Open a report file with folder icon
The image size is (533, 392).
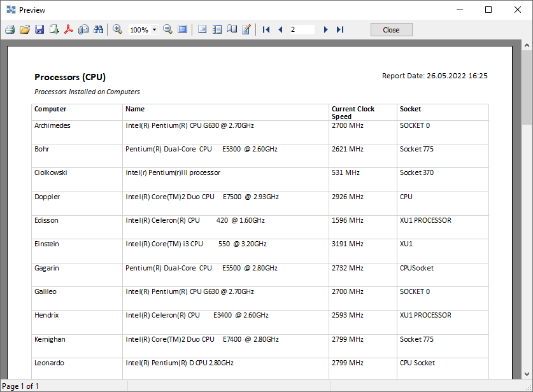tap(25, 29)
